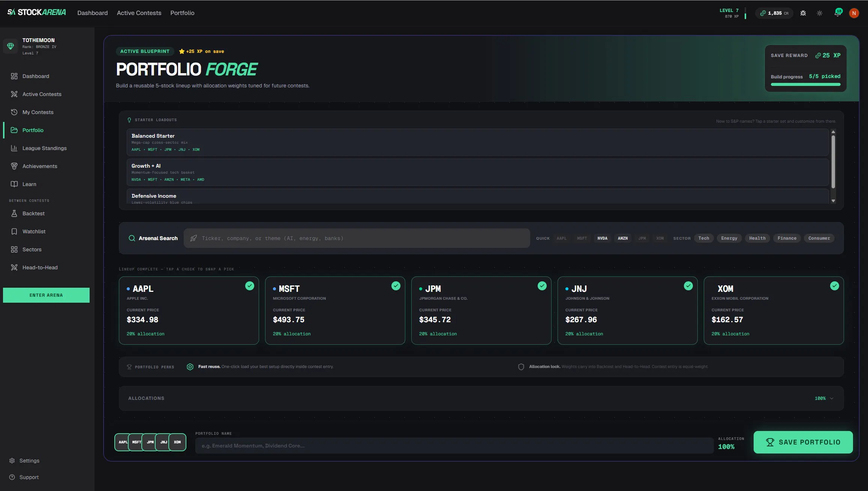Click the coins icon in the credits pill
868x491 pixels.
click(763, 13)
